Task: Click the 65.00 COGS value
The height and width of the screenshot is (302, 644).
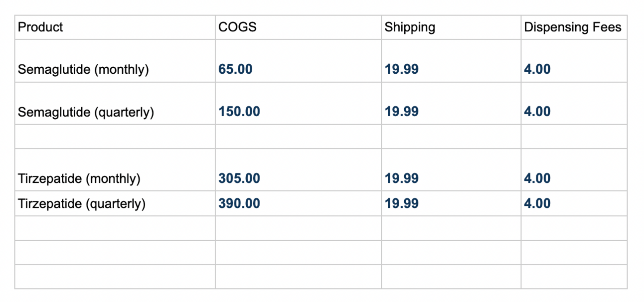Action: click(x=235, y=69)
